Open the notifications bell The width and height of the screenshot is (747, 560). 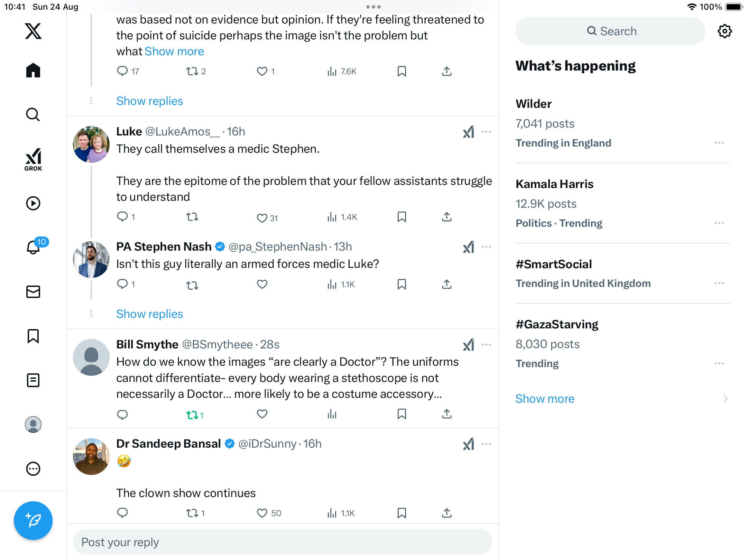pyautogui.click(x=34, y=247)
